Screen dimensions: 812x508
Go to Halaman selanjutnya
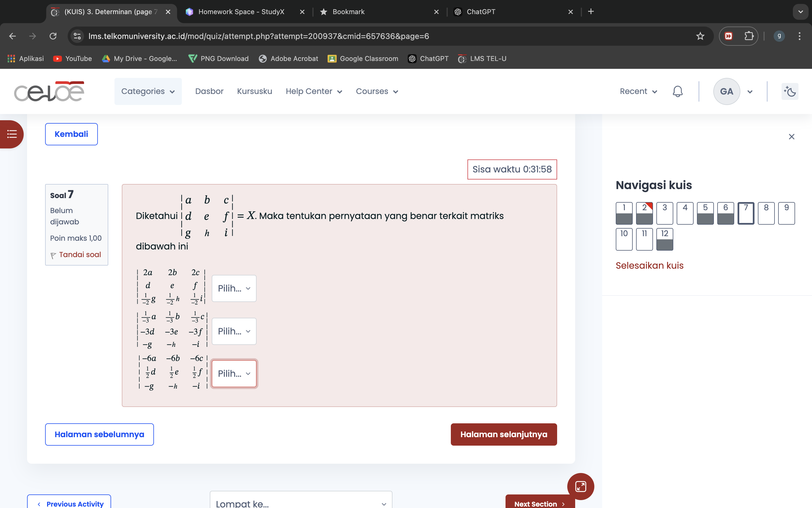504,434
